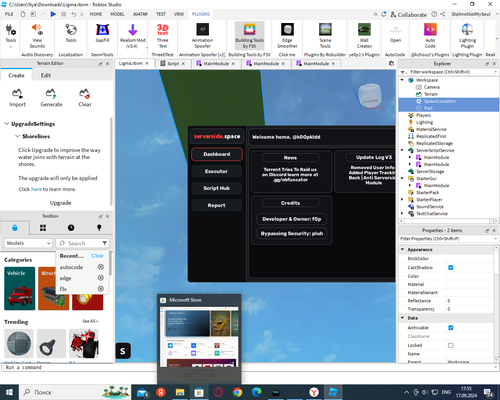Open Realism Mod plugin
The width and height of the screenshot is (500, 400).
tap(133, 36)
